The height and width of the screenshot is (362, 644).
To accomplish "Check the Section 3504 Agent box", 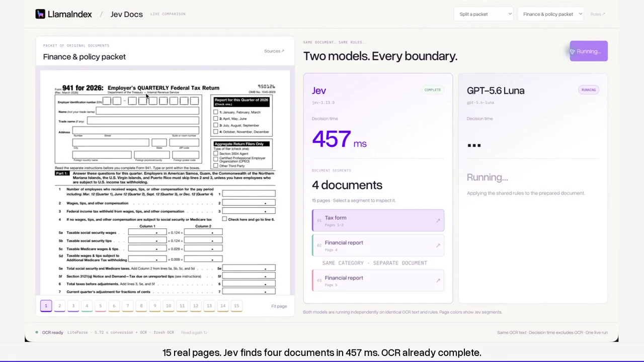I will click(216, 153).
